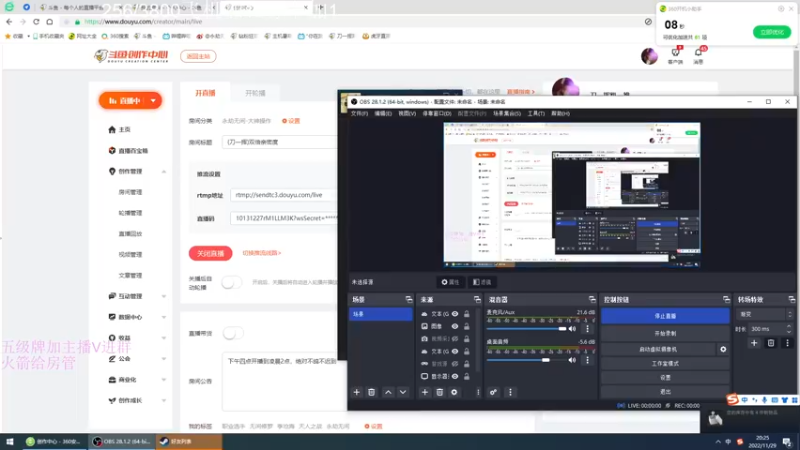Image resolution: width=800 pixels, height=450 pixels.
Task: Open transition three-dot properties menu
Action: (x=787, y=343)
